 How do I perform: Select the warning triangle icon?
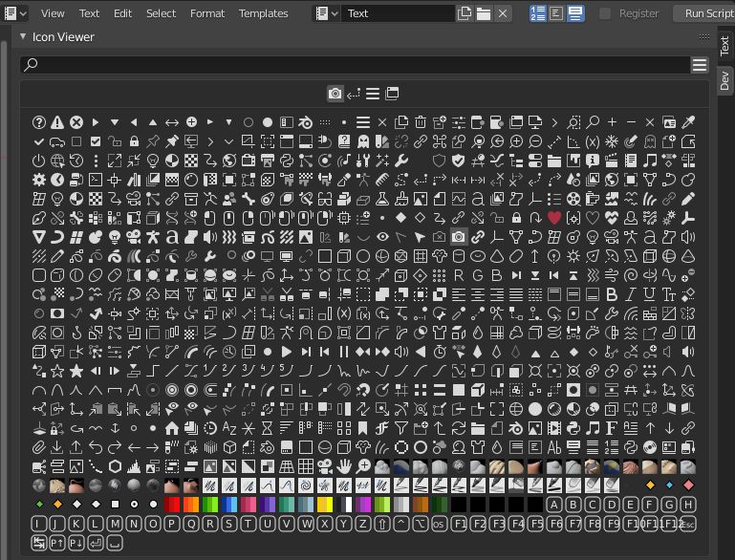tap(57, 122)
